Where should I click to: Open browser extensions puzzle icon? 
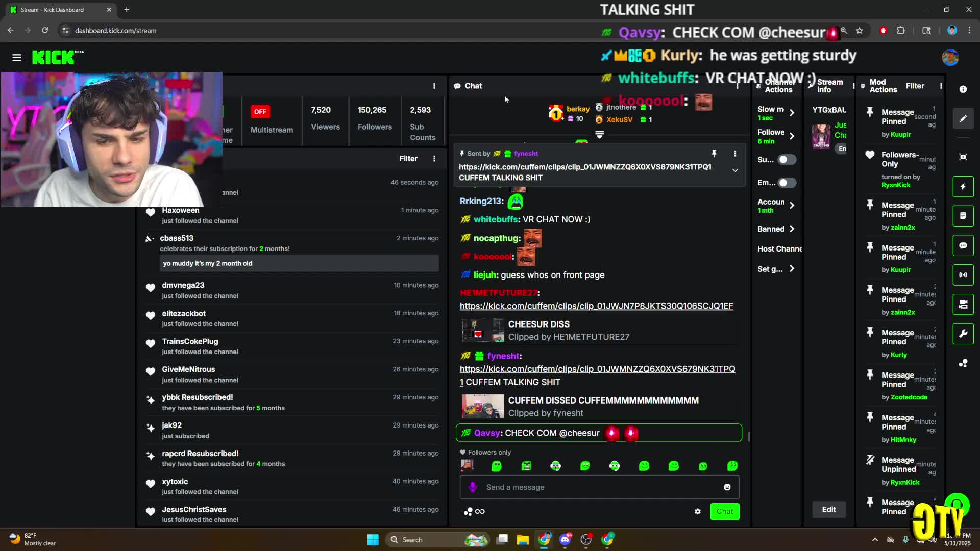point(901,31)
